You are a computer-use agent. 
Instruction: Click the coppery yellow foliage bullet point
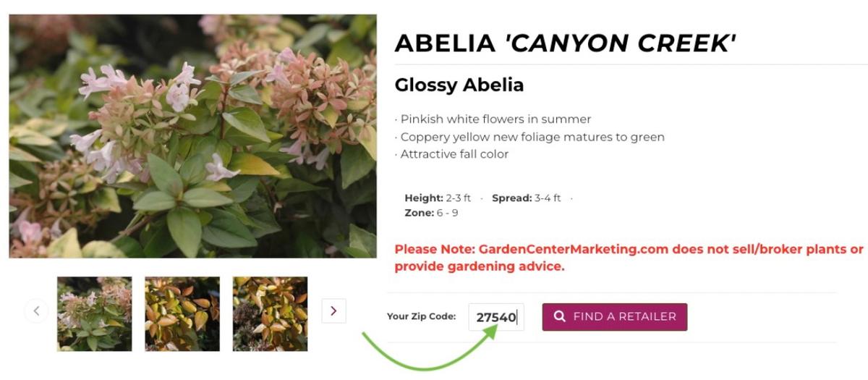click(x=530, y=137)
